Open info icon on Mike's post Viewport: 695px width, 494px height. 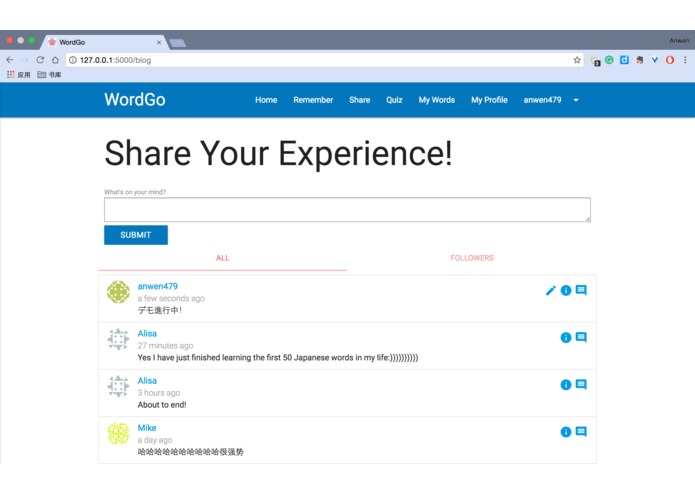tap(566, 432)
